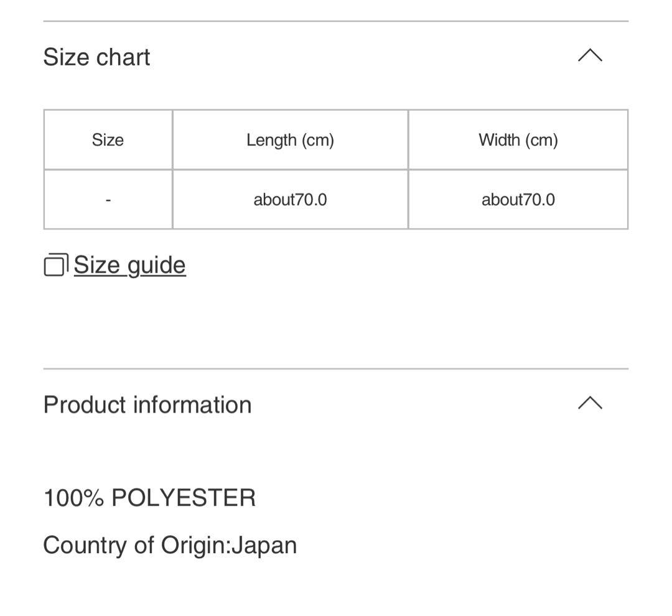Click the Size chart heading
The height and width of the screenshot is (616, 672).
tap(96, 57)
